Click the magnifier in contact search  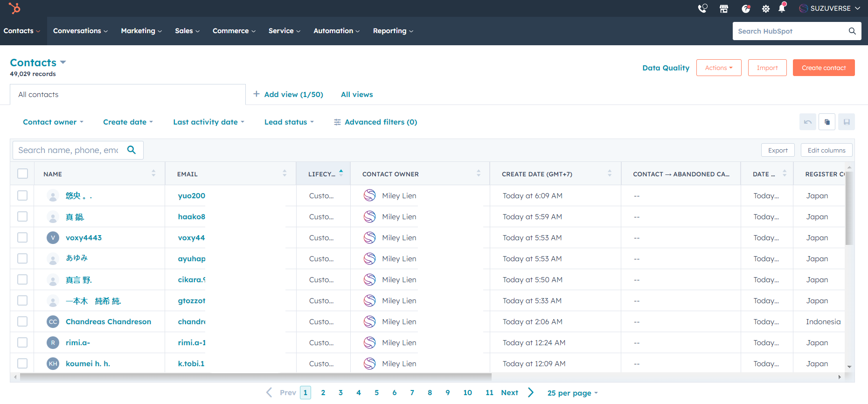point(132,150)
